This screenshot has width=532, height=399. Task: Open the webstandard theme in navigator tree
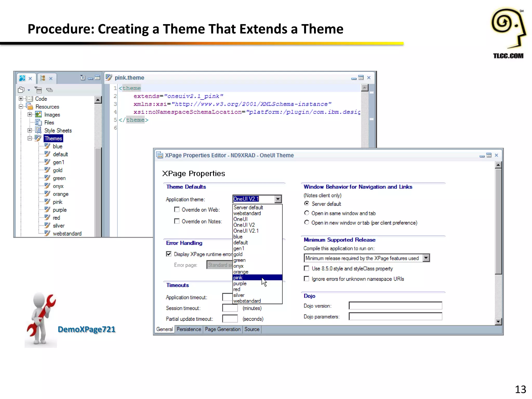(x=67, y=234)
